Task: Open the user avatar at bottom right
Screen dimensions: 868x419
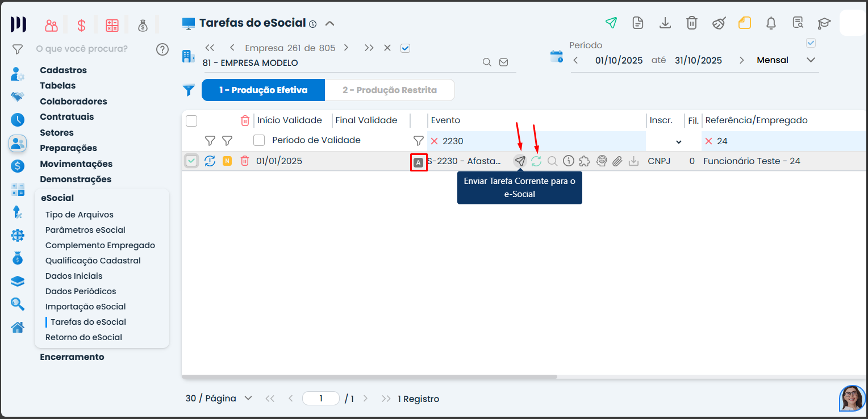Action: click(852, 398)
